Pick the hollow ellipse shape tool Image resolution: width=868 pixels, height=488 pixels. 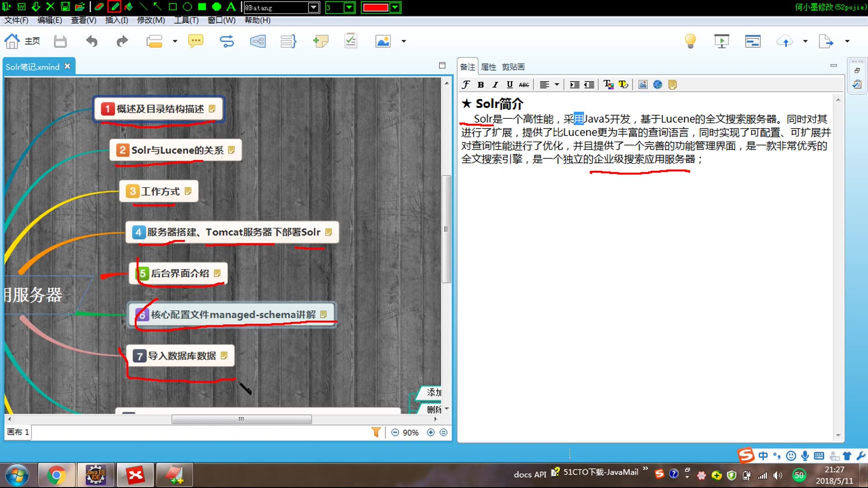[x=187, y=7]
